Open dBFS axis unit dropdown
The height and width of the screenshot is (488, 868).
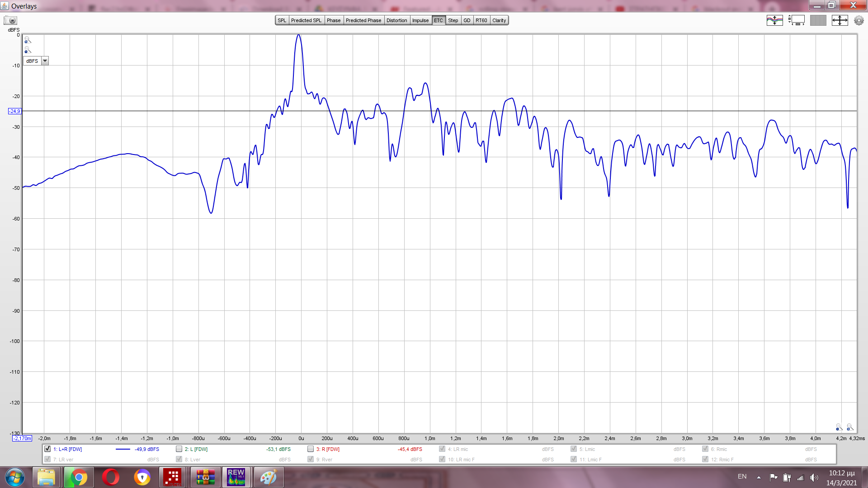[45, 61]
